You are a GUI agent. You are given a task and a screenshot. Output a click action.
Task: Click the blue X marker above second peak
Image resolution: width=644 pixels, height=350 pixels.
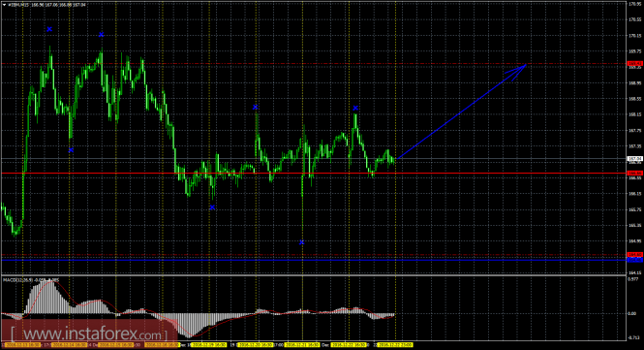tap(102, 35)
